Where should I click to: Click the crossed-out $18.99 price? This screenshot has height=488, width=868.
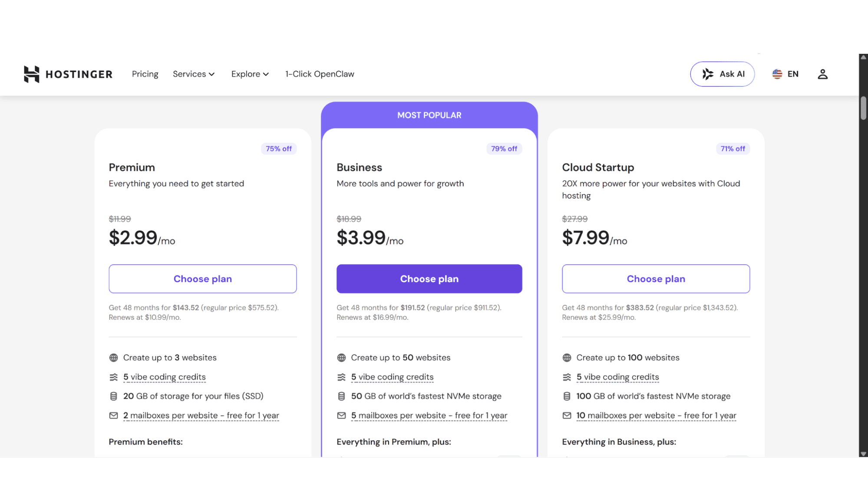(349, 219)
